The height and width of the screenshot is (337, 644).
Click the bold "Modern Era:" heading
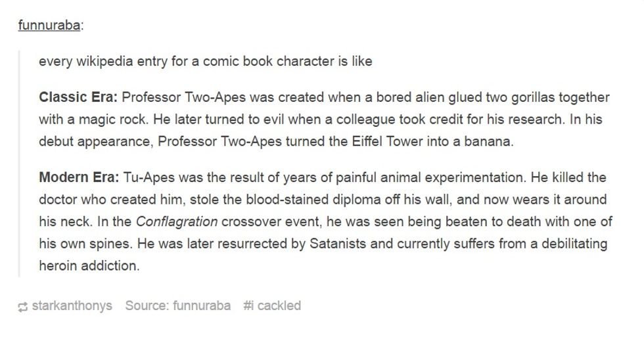(79, 177)
